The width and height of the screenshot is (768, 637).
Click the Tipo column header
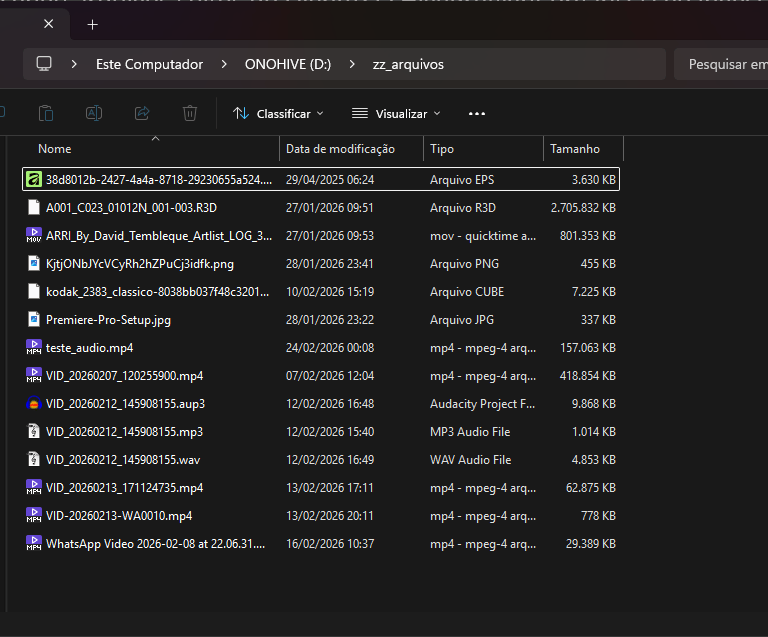pyautogui.click(x=442, y=149)
